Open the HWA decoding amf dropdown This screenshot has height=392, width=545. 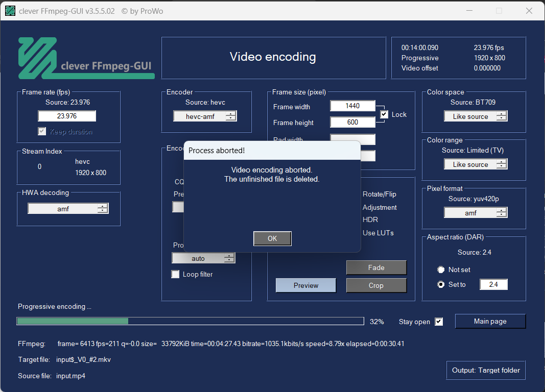click(68, 209)
